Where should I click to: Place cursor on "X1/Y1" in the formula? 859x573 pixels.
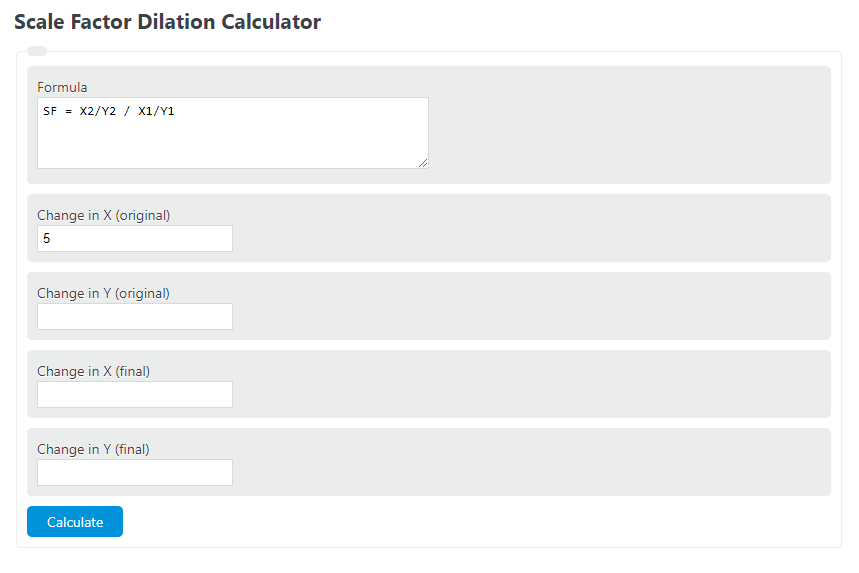[156, 111]
